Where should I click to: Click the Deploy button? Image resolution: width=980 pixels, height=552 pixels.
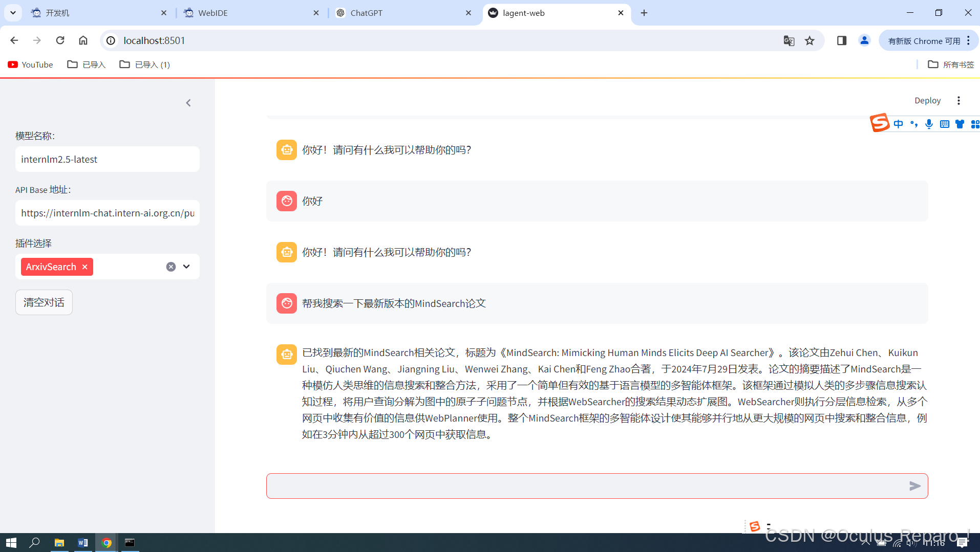tap(927, 100)
